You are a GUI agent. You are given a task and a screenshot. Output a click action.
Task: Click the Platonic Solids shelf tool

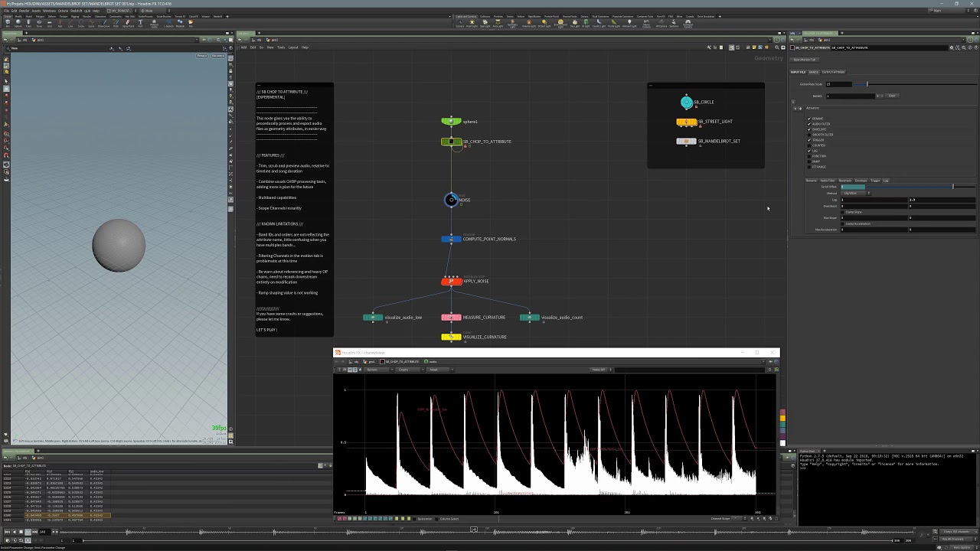pyautogui.click(x=154, y=23)
